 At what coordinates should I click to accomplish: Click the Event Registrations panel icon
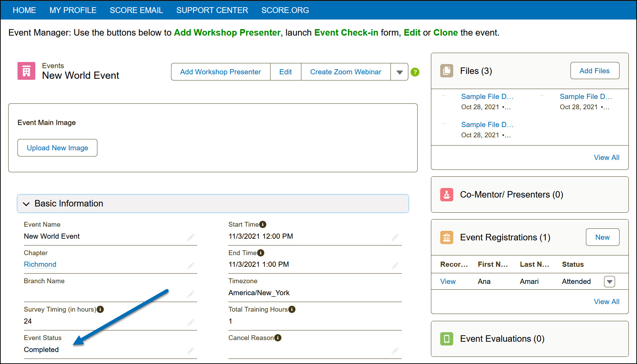tap(446, 237)
